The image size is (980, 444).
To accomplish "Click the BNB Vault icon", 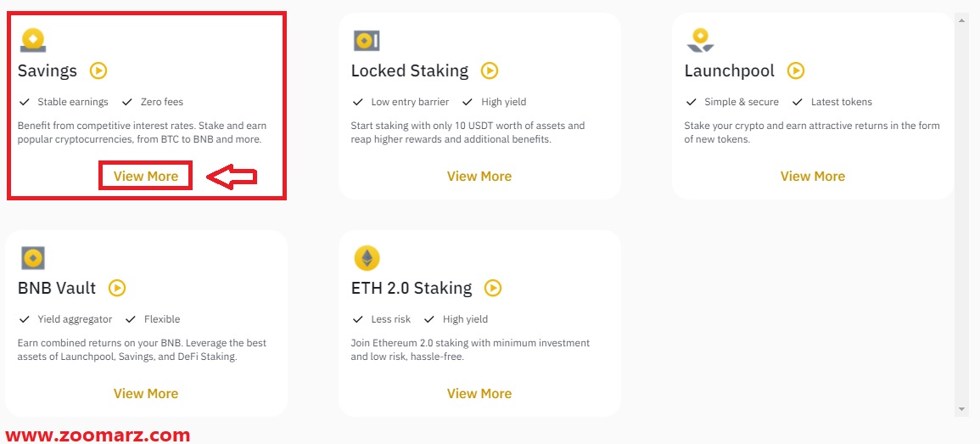I will 33,257.
